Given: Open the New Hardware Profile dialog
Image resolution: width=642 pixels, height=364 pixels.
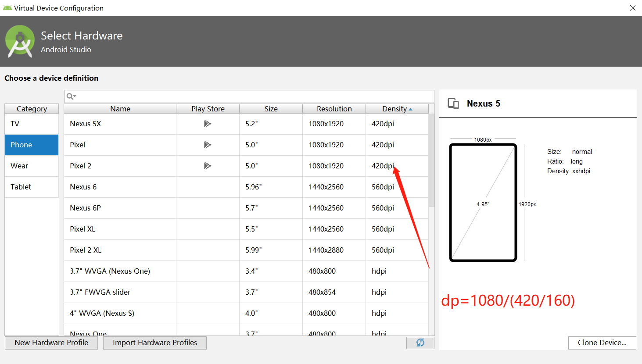Looking at the screenshot, I should click(x=51, y=343).
